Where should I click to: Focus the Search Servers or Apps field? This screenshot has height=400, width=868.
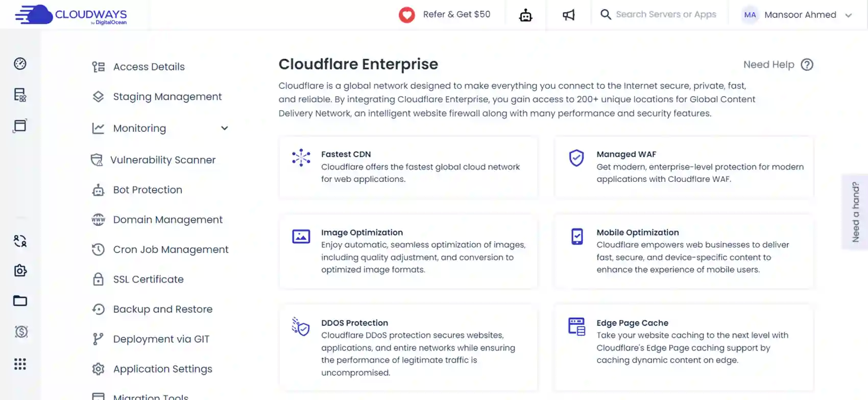(666, 14)
